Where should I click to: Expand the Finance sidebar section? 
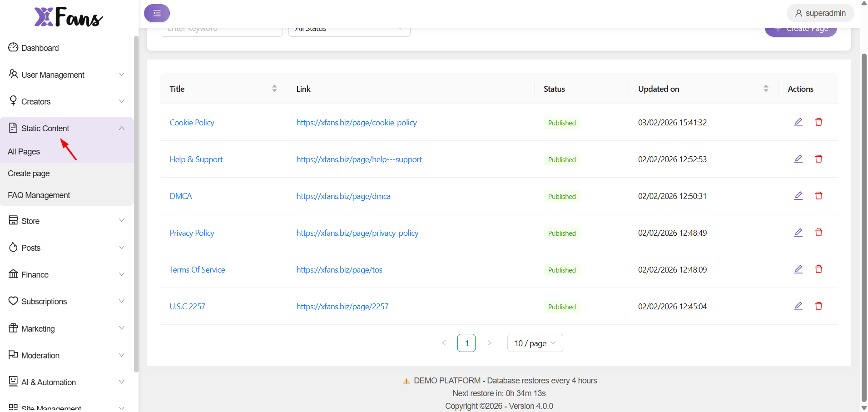66,274
